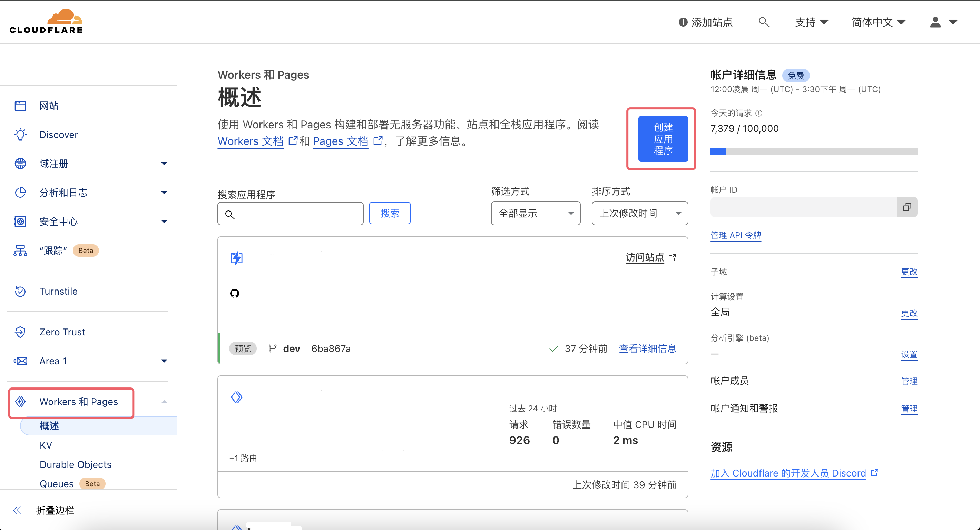This screenshot has width=980, height=530.
Task: Click the Turnstile sidebar icon
Action: 20,292
